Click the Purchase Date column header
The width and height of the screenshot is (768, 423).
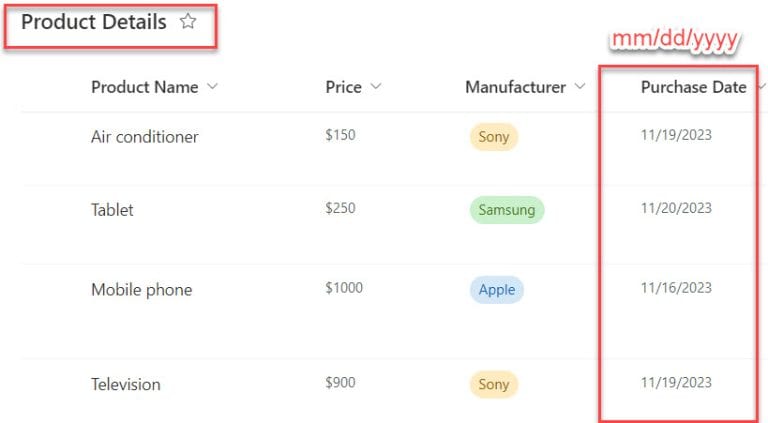click(693, 87)
